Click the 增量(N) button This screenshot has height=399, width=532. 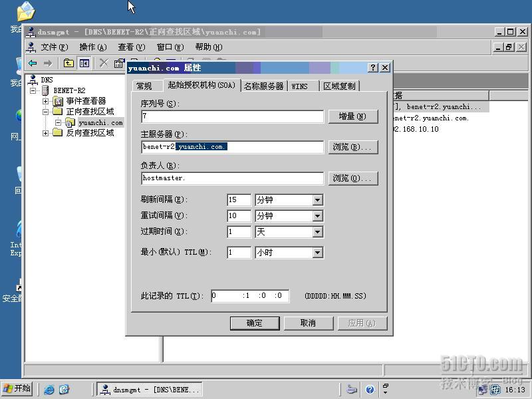(x=353, y=116)
